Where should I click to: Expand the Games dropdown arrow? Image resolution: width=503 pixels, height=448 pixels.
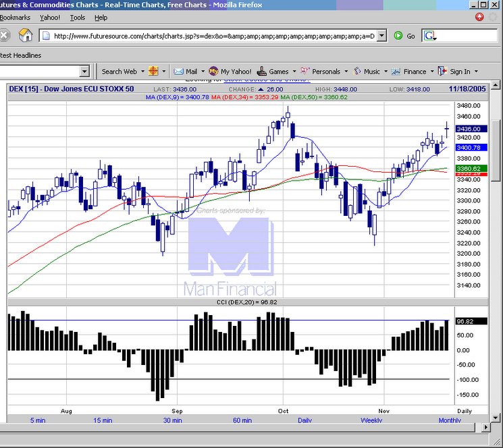pos(294,72)
